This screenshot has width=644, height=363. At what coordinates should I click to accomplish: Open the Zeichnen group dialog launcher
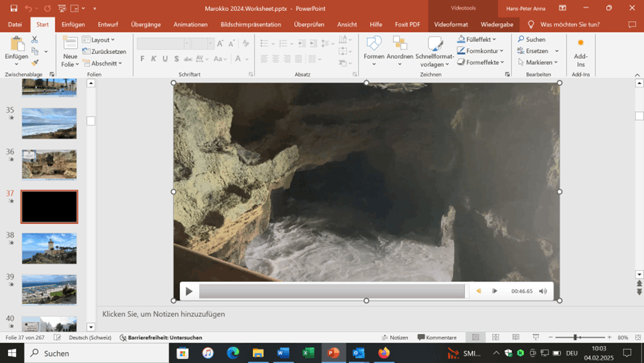coord(507,74)
